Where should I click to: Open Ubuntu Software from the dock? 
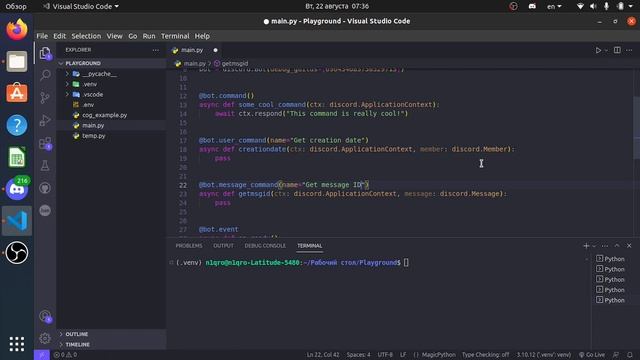pyautogui.click(x=17, y=93)
